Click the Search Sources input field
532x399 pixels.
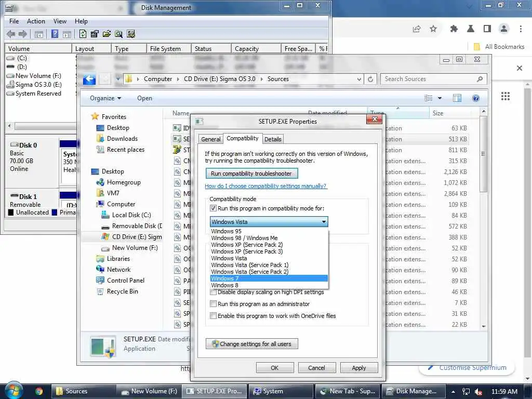tap(434, 79)
